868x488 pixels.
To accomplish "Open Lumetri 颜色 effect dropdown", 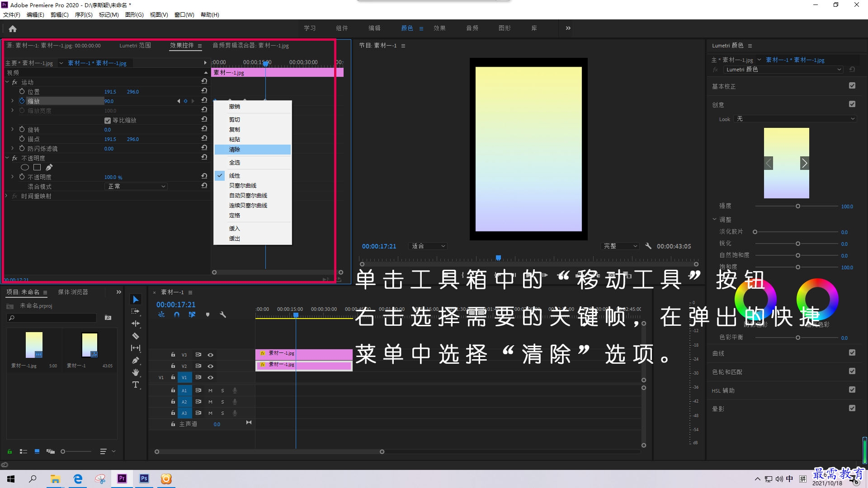I will click(783, 70).
